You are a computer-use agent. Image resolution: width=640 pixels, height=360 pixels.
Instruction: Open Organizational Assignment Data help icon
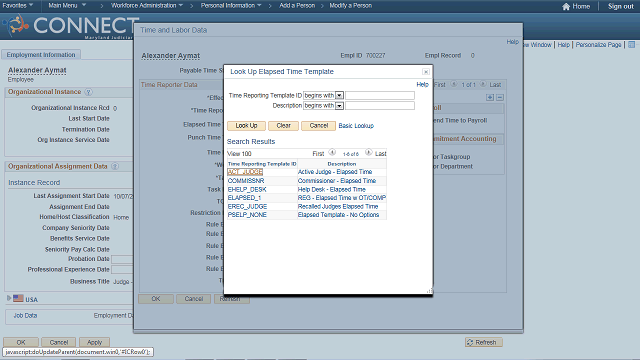pyautogui.click(x=115, y=167)
